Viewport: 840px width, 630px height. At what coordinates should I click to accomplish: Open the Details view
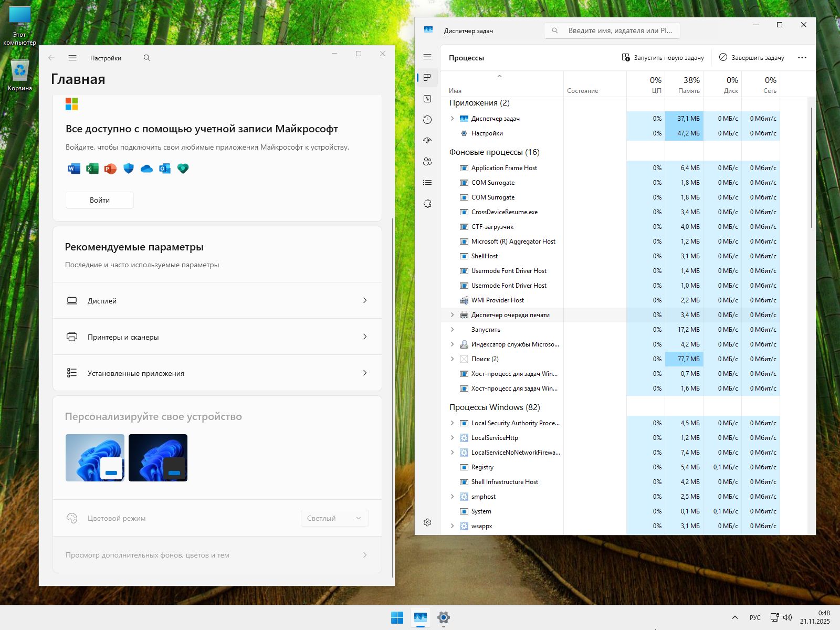coord(427,182)
